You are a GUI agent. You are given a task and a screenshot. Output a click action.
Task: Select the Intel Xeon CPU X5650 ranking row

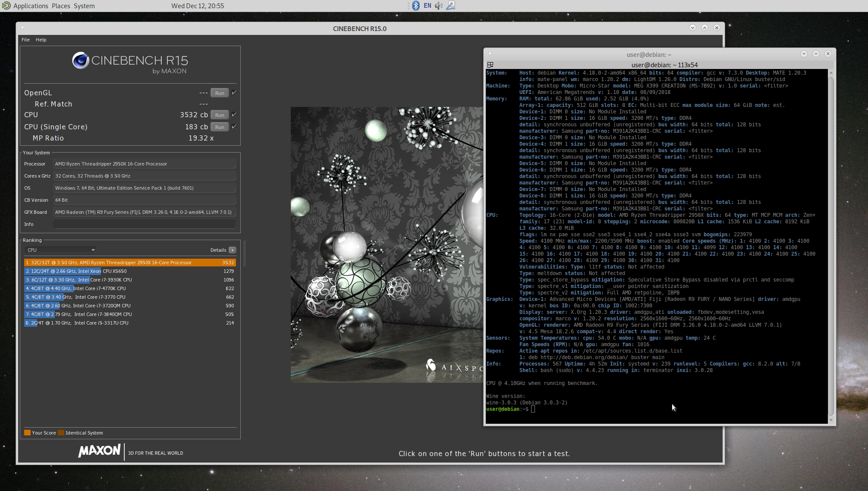click(x=130, y=271)
